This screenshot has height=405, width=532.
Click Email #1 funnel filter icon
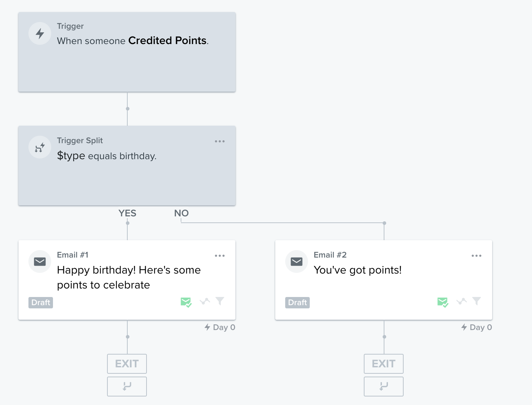pyautogui.click(x=220, y=301)
